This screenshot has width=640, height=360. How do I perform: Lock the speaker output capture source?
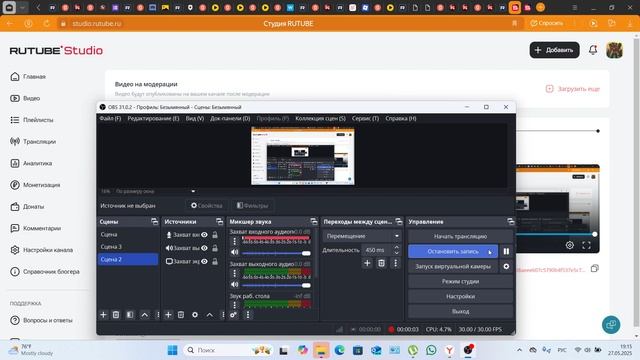215,248
